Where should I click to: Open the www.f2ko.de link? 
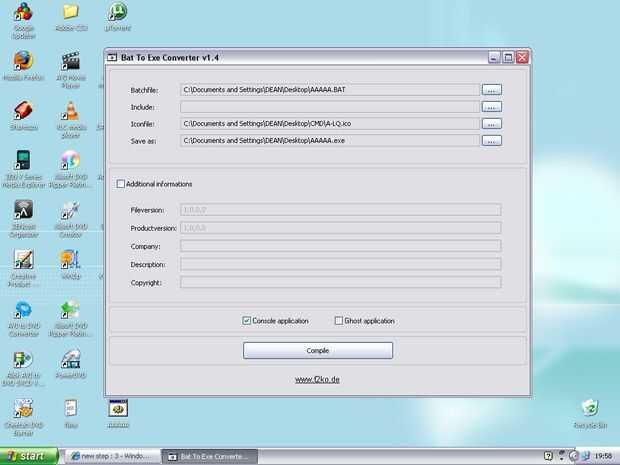coord(317,380)
